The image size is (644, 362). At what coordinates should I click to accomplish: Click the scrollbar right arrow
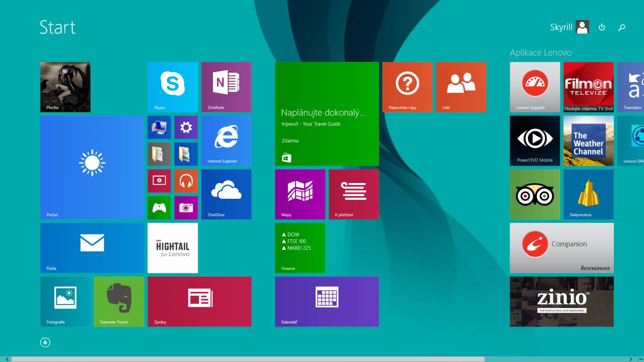point(631,359)
